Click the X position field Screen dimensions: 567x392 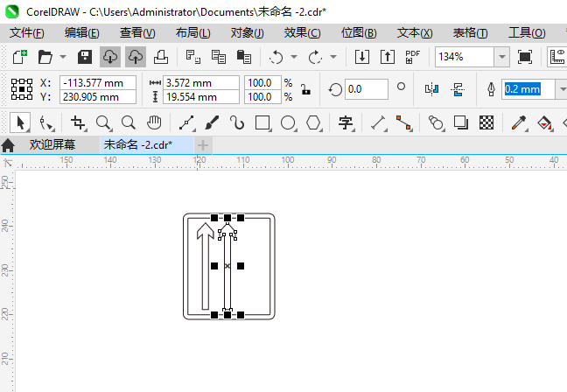(x=98, y=83)
